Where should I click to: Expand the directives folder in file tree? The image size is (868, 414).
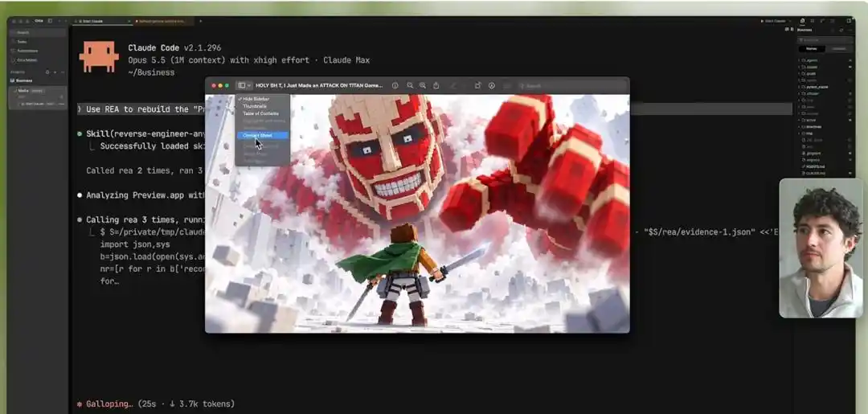point(825,127)
